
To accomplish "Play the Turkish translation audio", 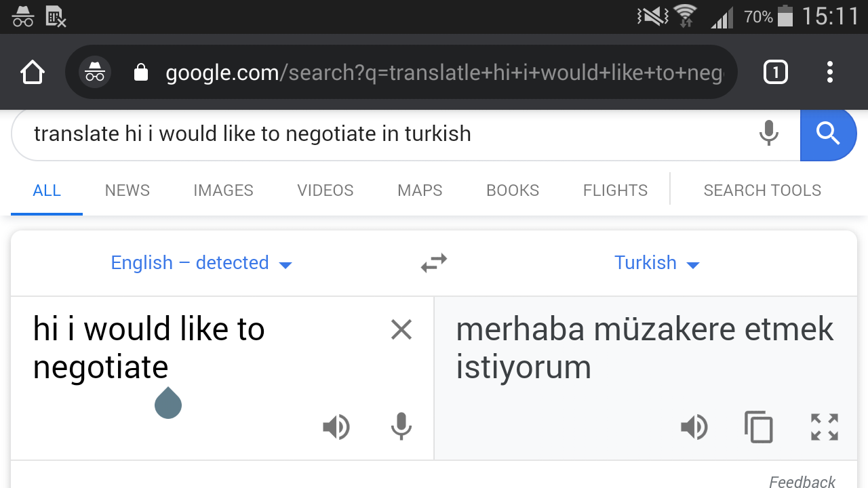I will [x=694, y=427].
